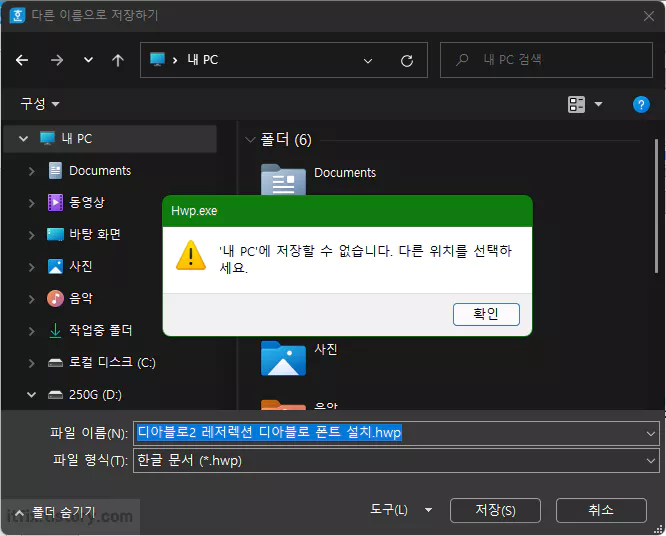The image size is (666, 536).
Task: Expand the 바탕 화면 tree node
Action: [x=31, y=235]
